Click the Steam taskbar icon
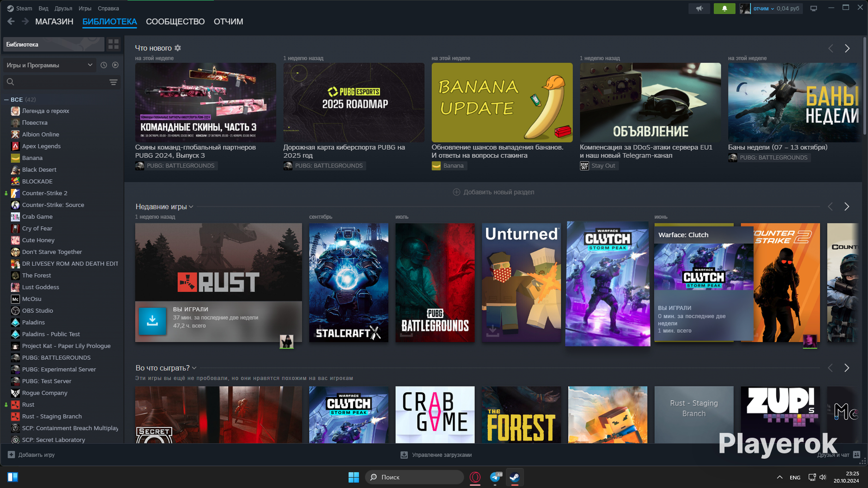 (x=515, y=477)
